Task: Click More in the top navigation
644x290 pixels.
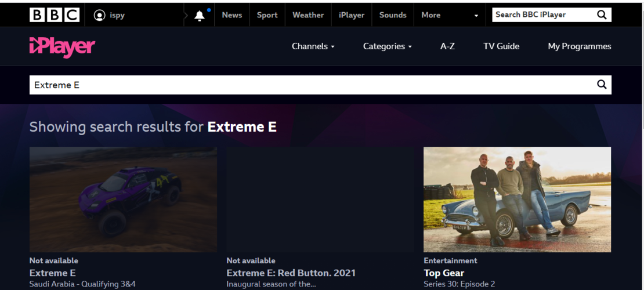Action: tap(431, 15)
